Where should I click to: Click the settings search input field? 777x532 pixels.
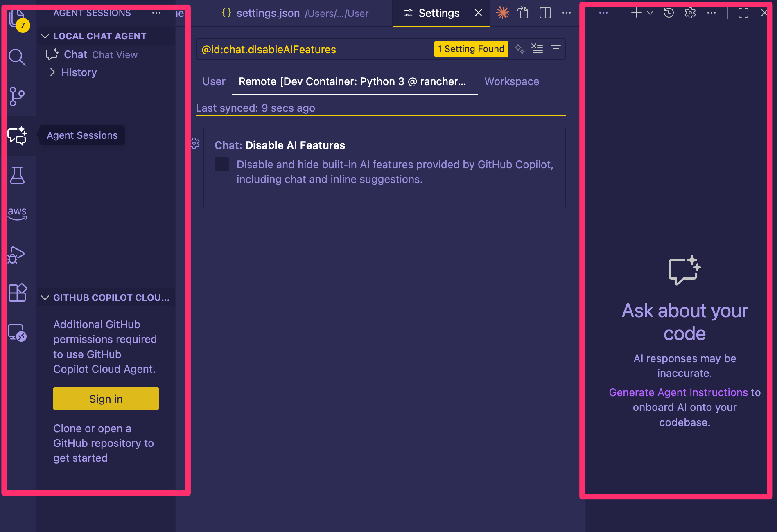pos(315,50)
